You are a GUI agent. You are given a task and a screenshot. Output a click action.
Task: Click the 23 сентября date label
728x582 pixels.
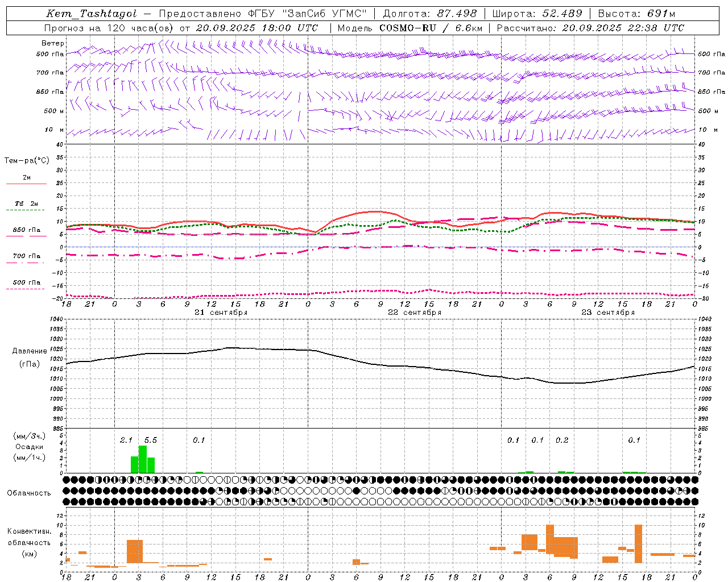(607, 313)
